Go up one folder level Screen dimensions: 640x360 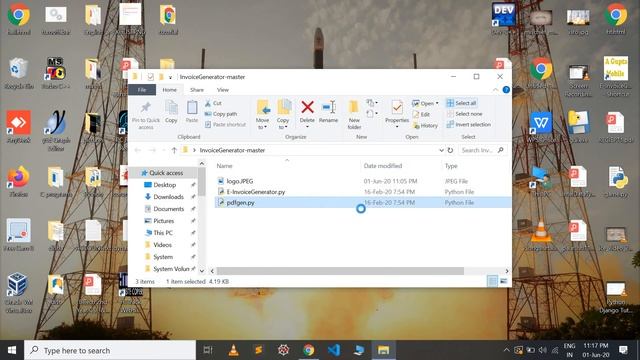point(174,150)
